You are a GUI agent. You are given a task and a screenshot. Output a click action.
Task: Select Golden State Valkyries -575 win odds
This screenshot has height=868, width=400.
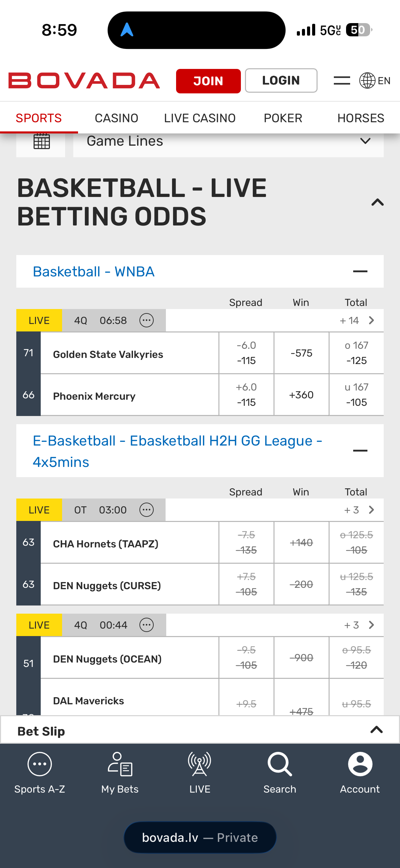point(301,353)
